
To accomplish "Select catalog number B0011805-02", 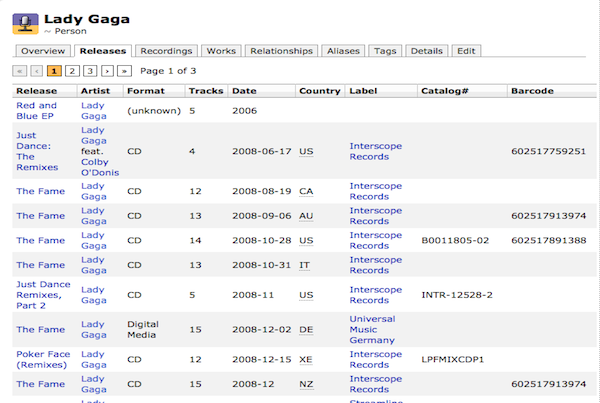I will 455,240.
